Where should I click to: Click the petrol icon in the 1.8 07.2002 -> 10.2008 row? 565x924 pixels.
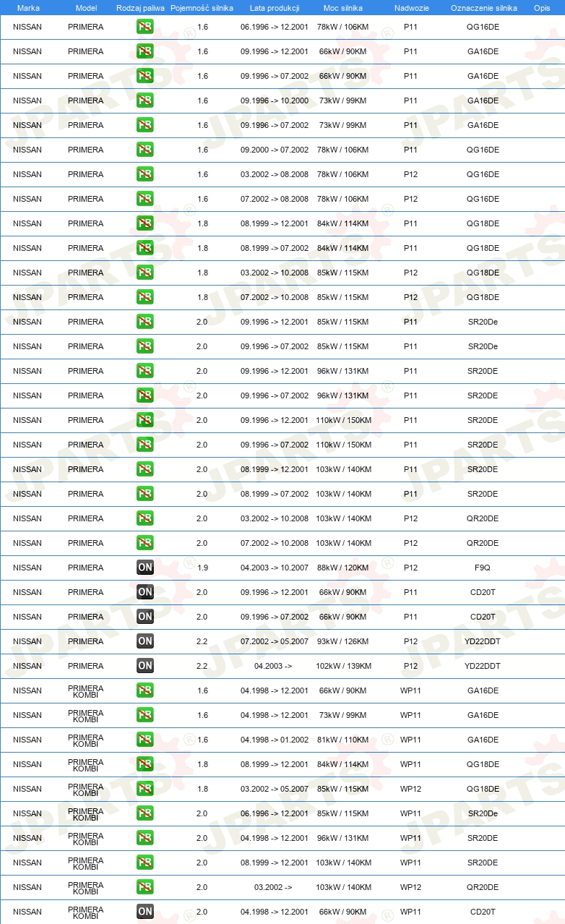(145, 297)
